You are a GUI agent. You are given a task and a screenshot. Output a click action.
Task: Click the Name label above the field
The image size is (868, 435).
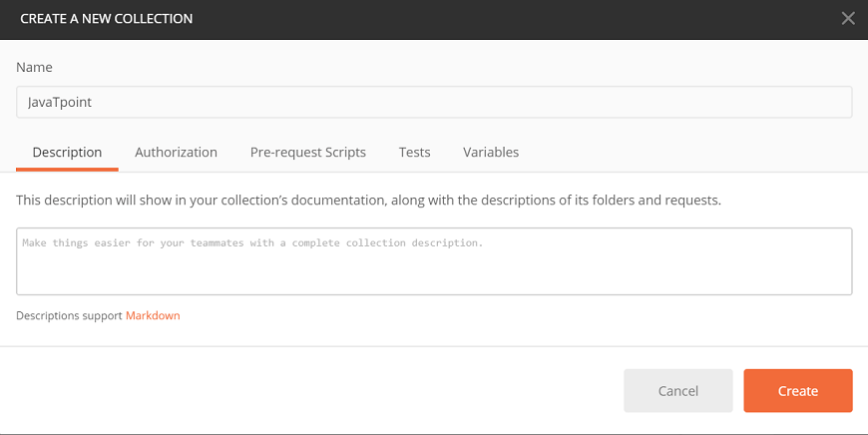coord(34,67)
